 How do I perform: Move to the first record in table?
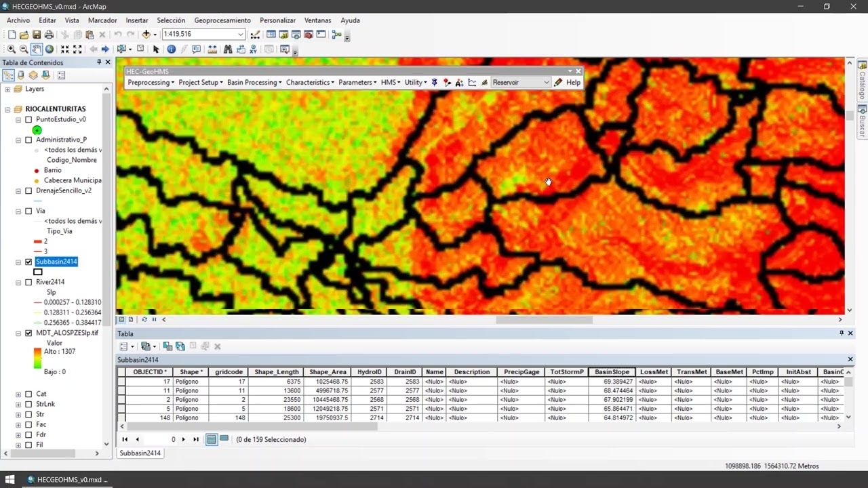coord(125,439)
